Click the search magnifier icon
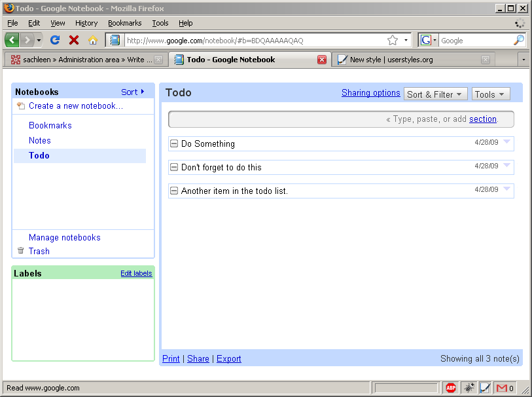Screen dimensions: 532x397 tap(519, 40)
